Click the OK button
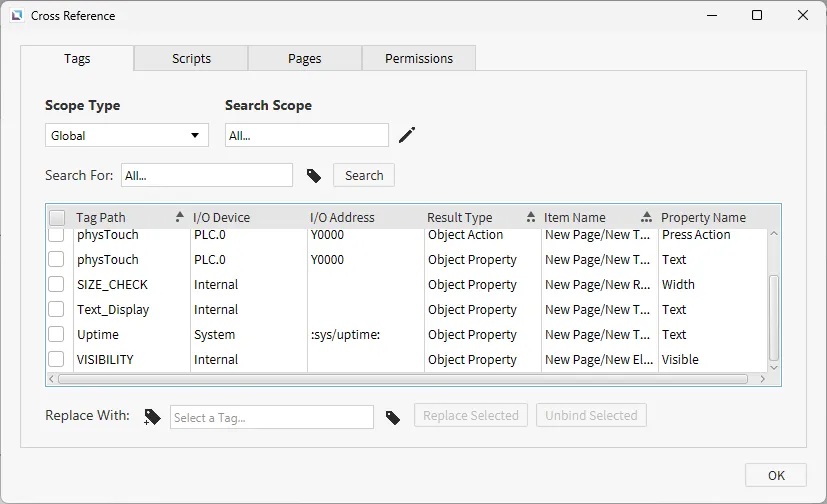This screenshot has height=504, width=827. click(776, 475)
